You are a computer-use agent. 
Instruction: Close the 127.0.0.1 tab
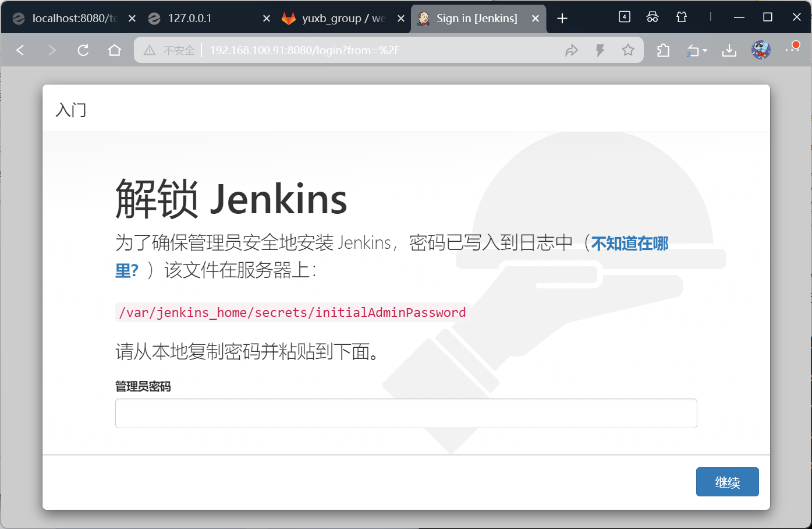[267, 19]
